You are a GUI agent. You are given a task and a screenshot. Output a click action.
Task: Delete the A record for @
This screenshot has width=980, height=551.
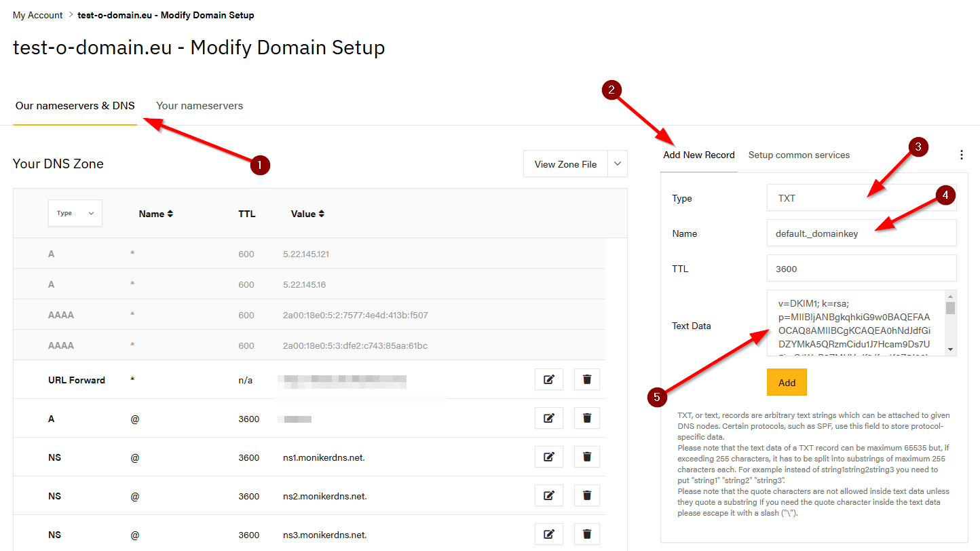click(587, 419)
